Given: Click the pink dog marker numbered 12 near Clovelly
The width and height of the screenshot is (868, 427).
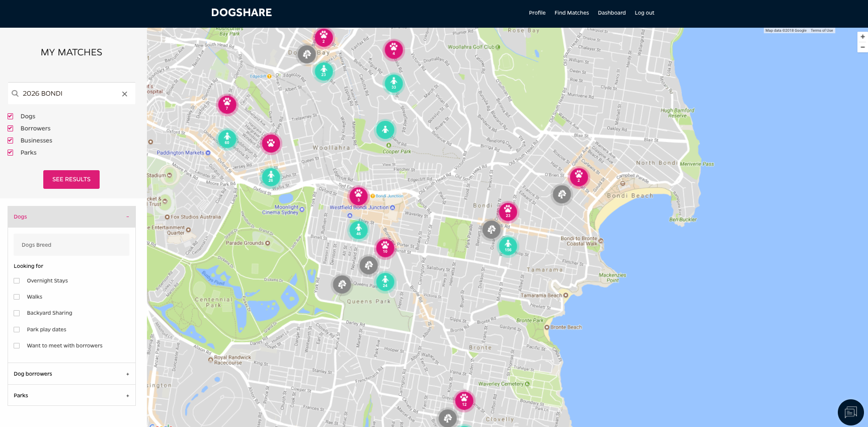Looking at the screenshot, I should (x=464, y=401).
